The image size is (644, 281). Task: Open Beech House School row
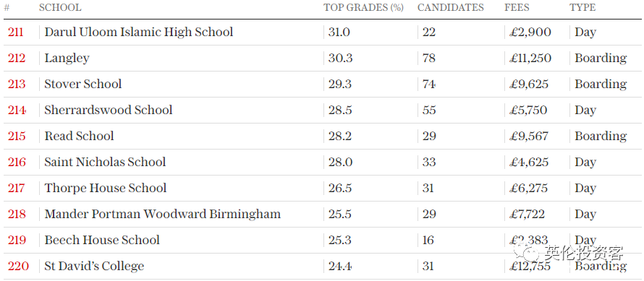[102, 240]
